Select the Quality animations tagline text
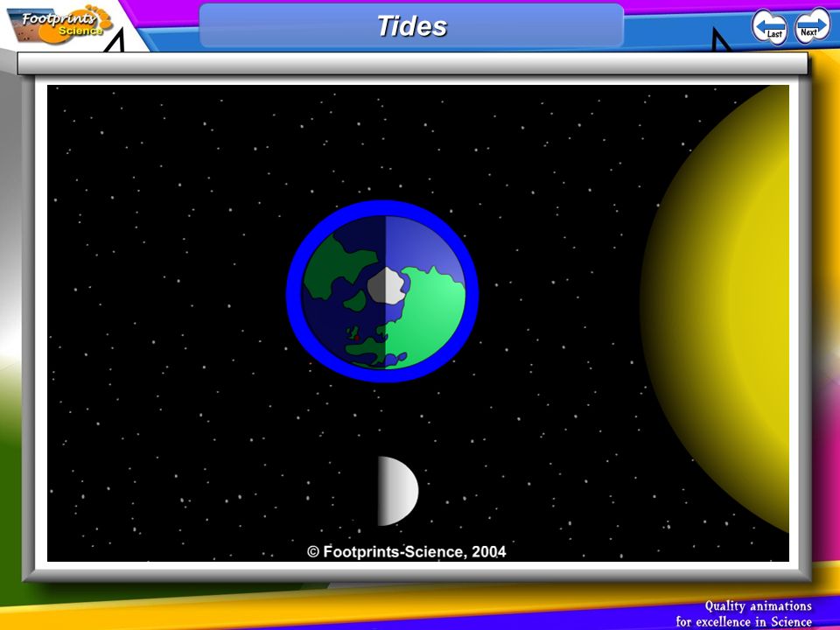This screenshot has height=630, width=840. [x=744, y=613]
